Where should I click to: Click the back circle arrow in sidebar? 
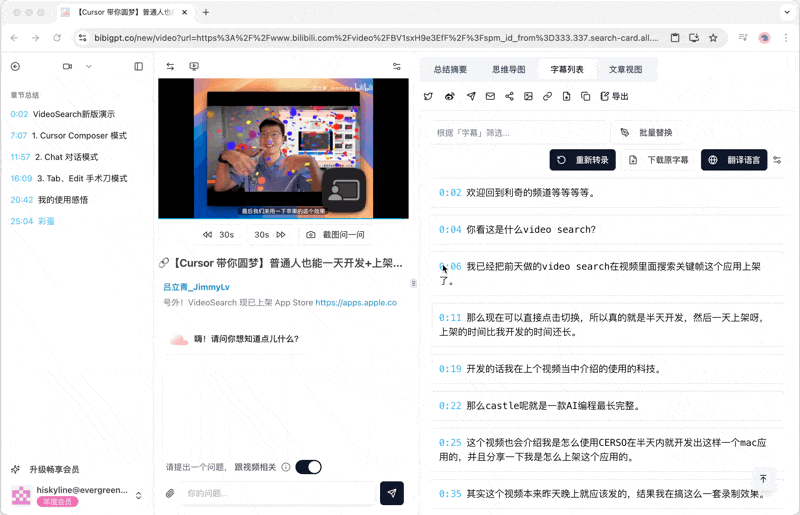point(15,66)
